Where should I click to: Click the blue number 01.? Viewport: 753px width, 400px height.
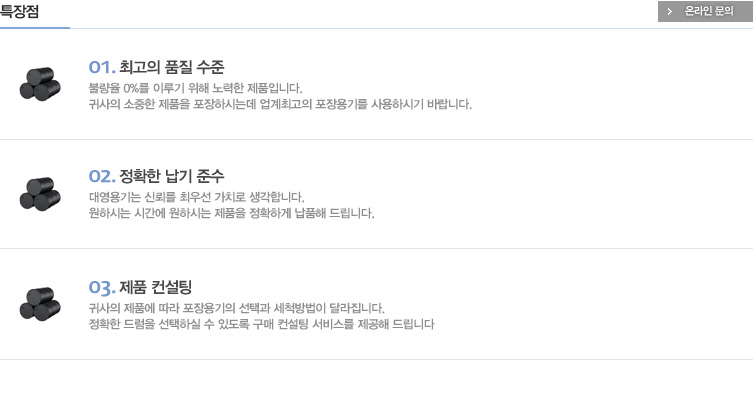(102, 67)
